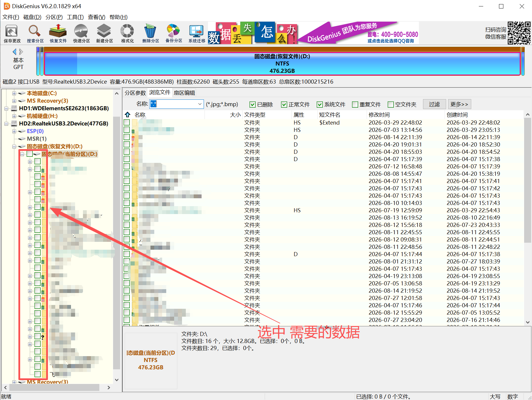This screenshot has width=532, height=400.
Task: Click the HD2:RealtekUSB3.2Device disk drive icon
Action: 14,123
